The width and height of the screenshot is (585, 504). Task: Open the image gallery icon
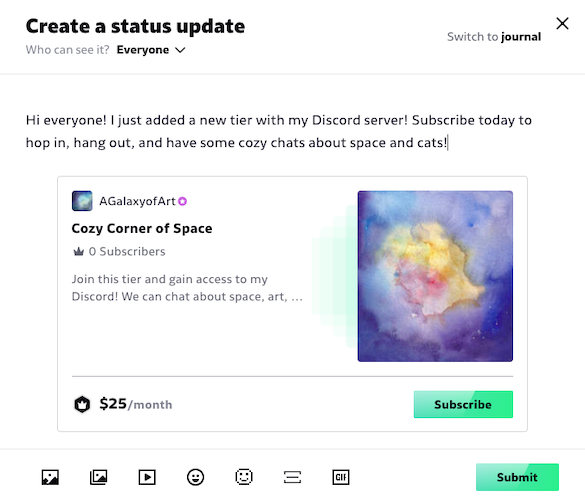[98, 477]
